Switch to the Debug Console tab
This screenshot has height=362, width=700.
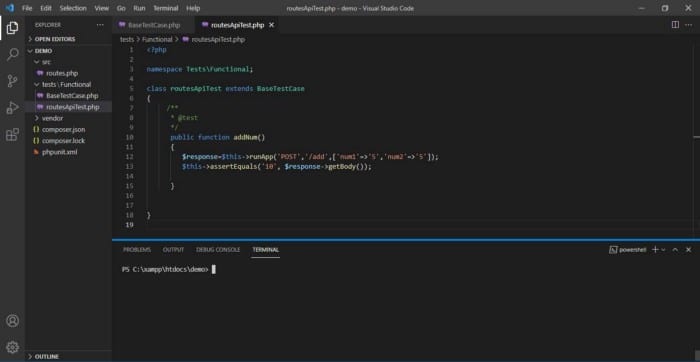(218, 250)
